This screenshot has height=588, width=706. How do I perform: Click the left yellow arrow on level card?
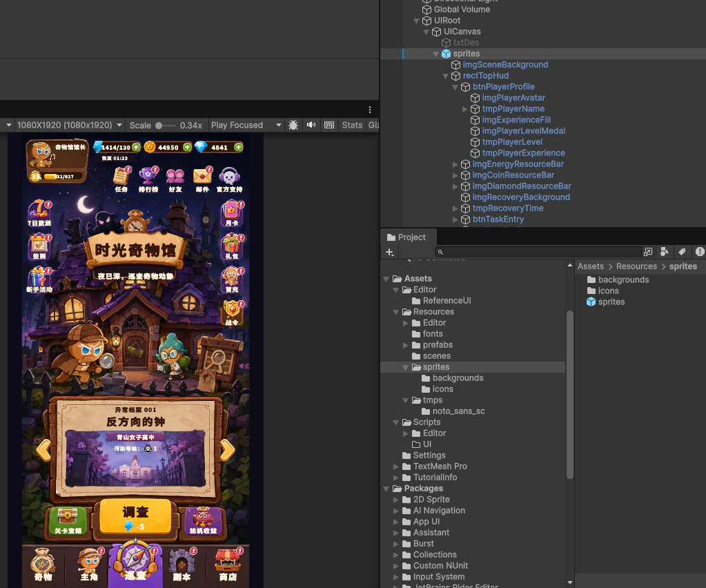43,449
